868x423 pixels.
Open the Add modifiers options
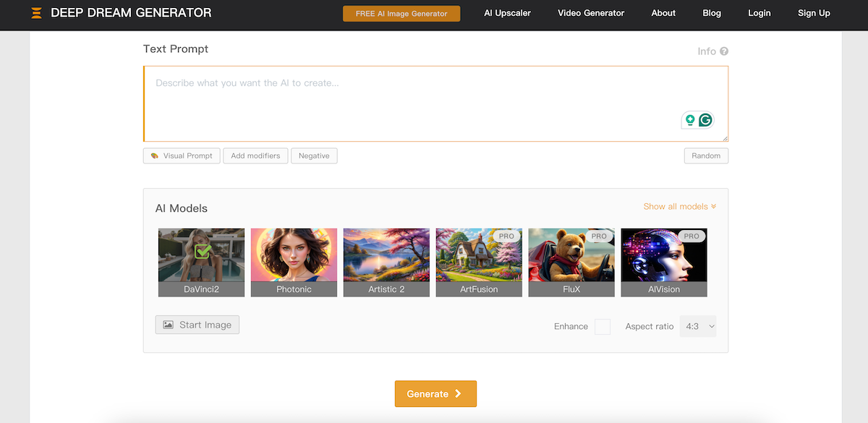tap(255, 155)
